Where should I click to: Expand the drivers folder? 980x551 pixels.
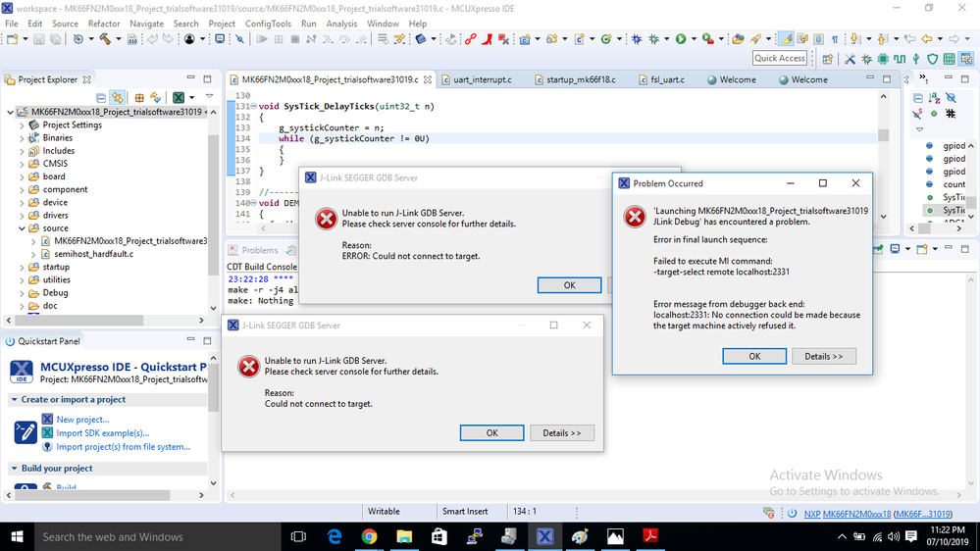point(22,216)
